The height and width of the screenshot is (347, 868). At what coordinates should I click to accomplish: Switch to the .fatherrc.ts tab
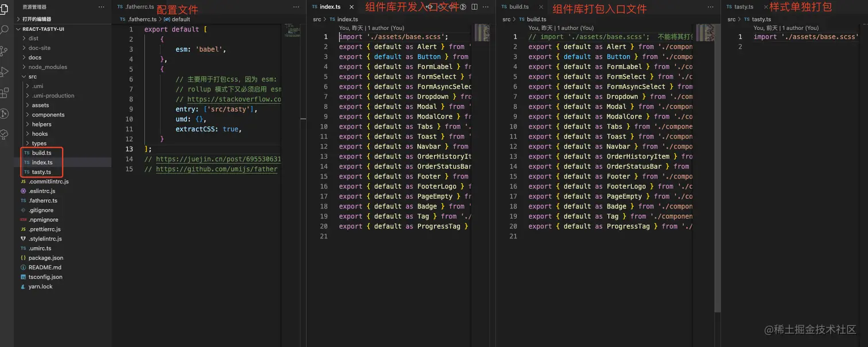click(136, 7)
